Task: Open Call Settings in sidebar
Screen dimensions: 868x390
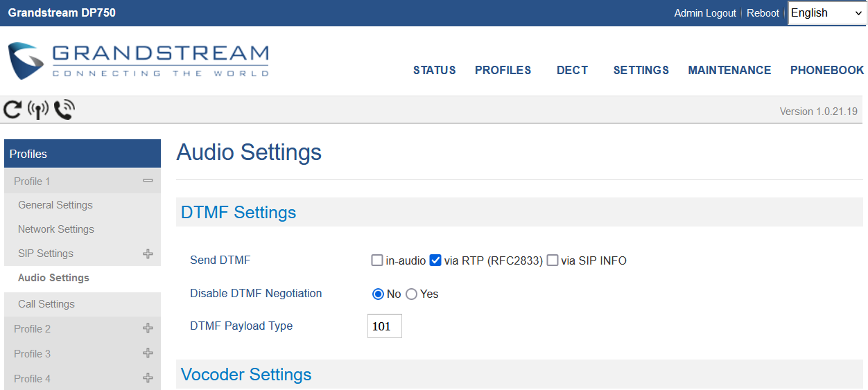Action: [x=46, y=304]
